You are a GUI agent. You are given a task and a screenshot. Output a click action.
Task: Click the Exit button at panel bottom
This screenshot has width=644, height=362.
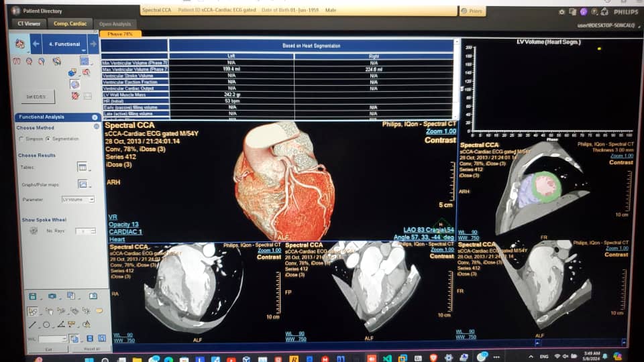click(x=48, y=350)
